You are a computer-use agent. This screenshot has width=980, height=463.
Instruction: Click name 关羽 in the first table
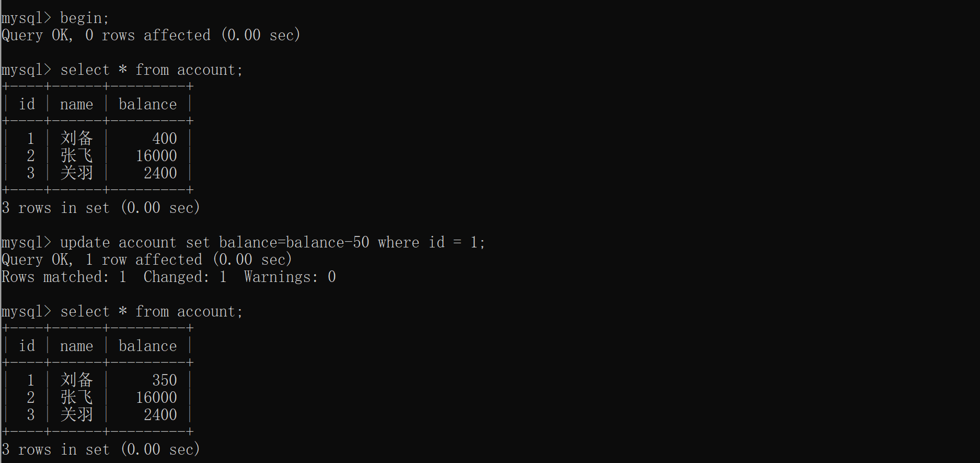pyautogui.click(x=77, y=173)
